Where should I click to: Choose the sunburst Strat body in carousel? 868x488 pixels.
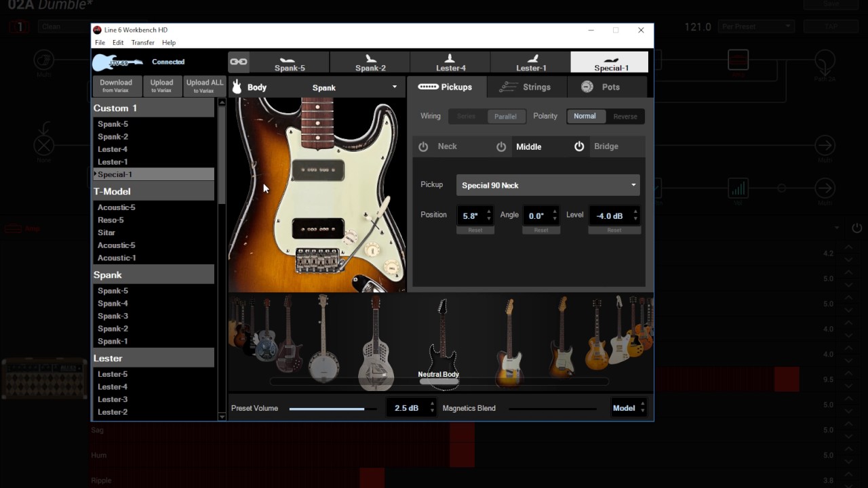[561, 337]
